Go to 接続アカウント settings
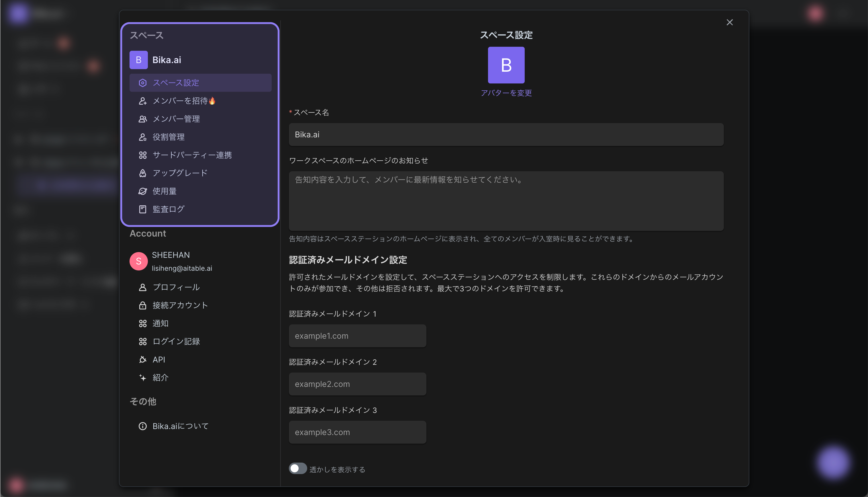Image resolution: width=868 pixels, height=497 pixels. [x=201, y=305]
